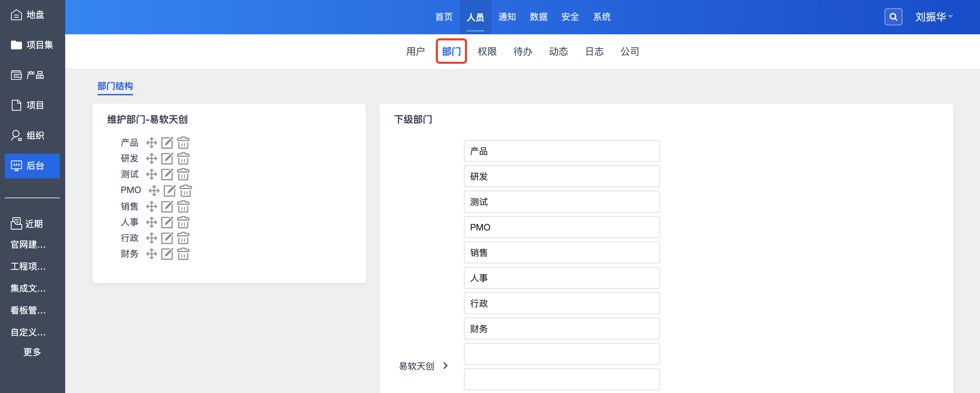Open the search icon in top bar

(893, 17)
